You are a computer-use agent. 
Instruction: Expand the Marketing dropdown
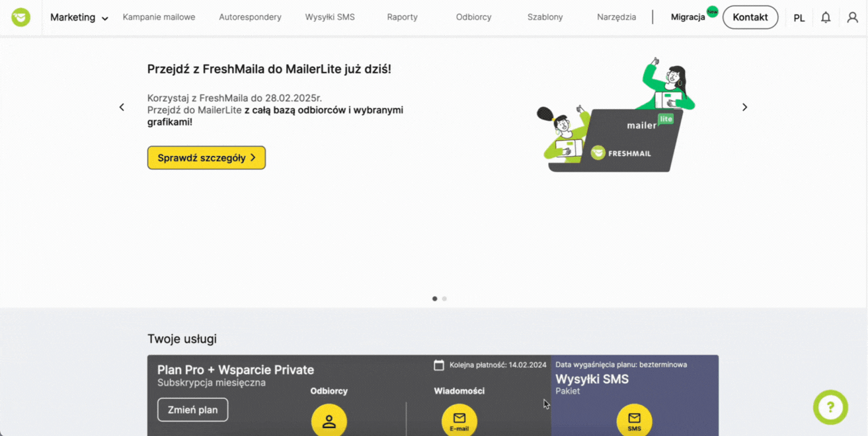[x=79, y=18]
